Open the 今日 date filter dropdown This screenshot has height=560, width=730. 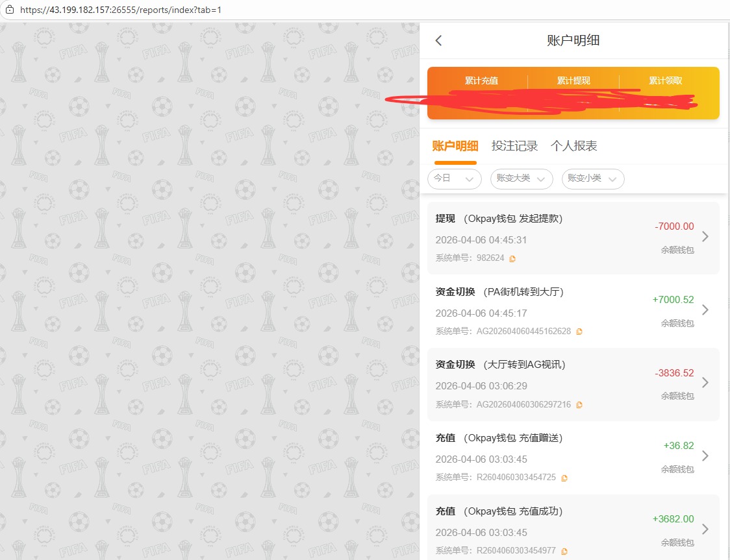point(454,178)
